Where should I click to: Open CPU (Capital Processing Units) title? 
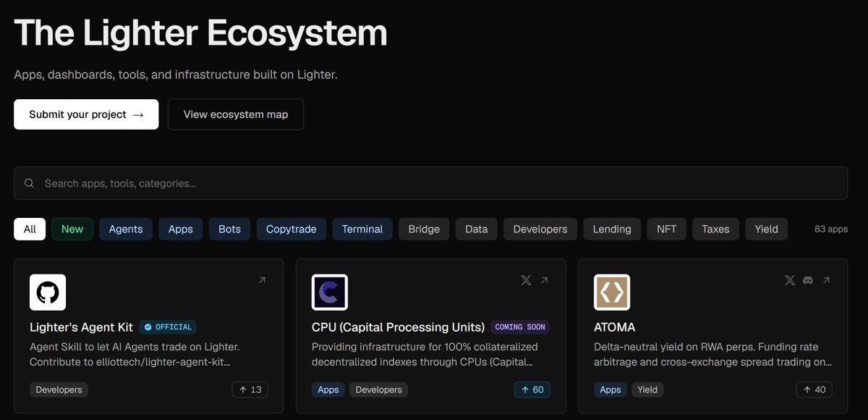coord(399,327)
